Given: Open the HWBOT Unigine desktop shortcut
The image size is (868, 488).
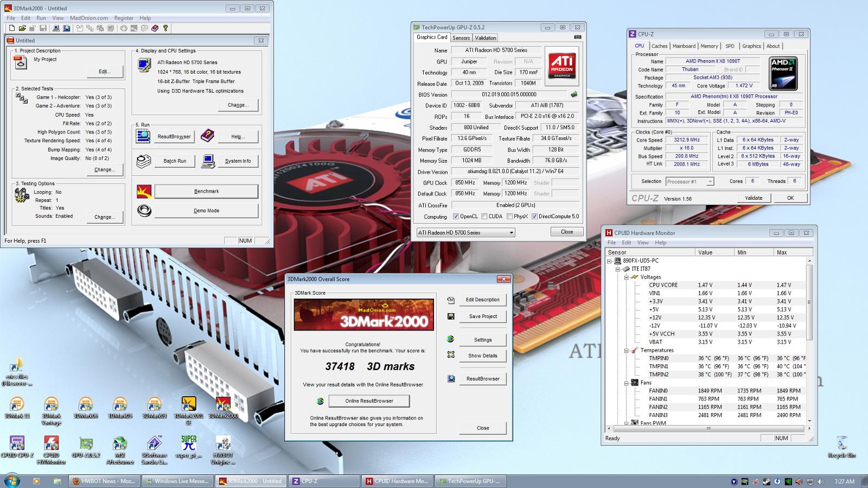Looking at the screenshot, I should click(223, 451).
